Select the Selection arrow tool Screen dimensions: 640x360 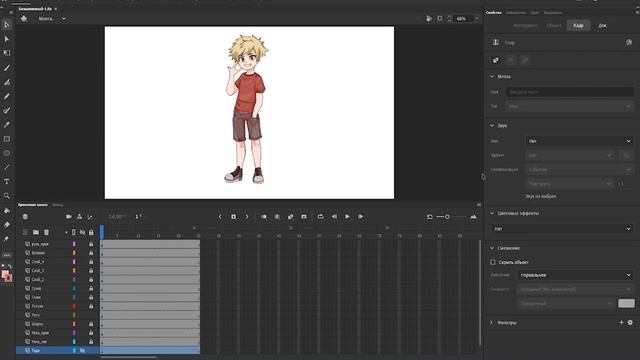tap(7, 25)
